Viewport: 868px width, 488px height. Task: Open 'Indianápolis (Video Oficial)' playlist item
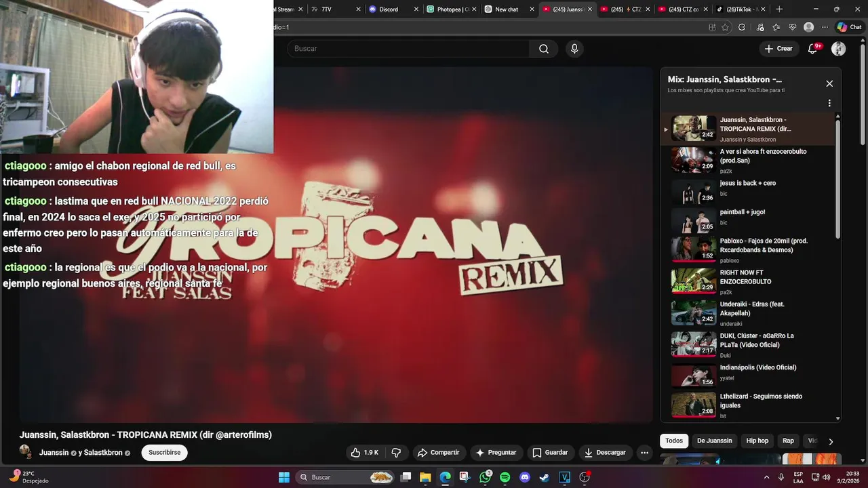(748, 375)
